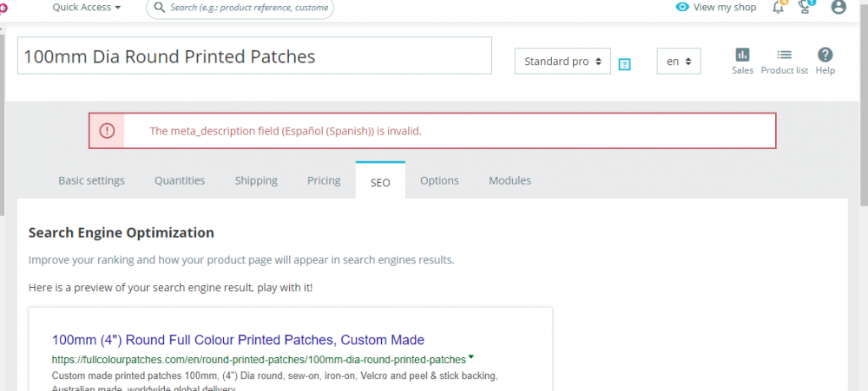868x391 pixels.
Task: Open the Product list icon
Action: coord(784,55)
